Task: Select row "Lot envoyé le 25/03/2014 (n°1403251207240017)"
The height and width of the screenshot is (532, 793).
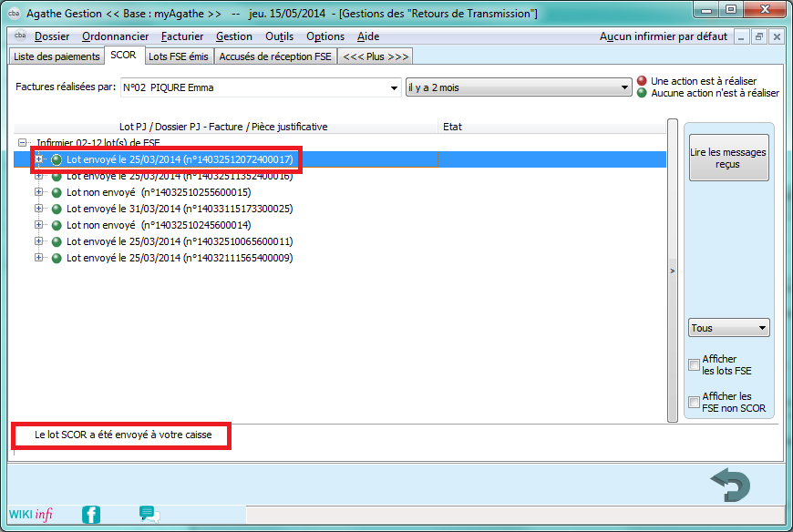Action: tap(339, 159)
